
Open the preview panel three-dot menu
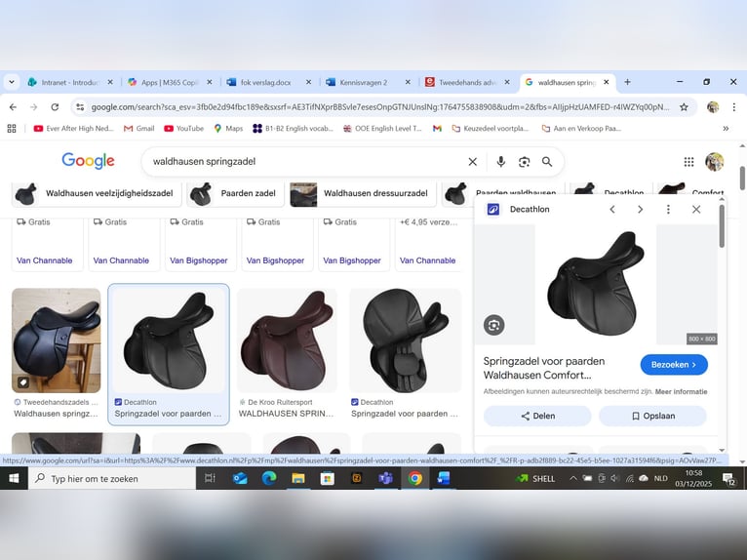click(668, 209)
